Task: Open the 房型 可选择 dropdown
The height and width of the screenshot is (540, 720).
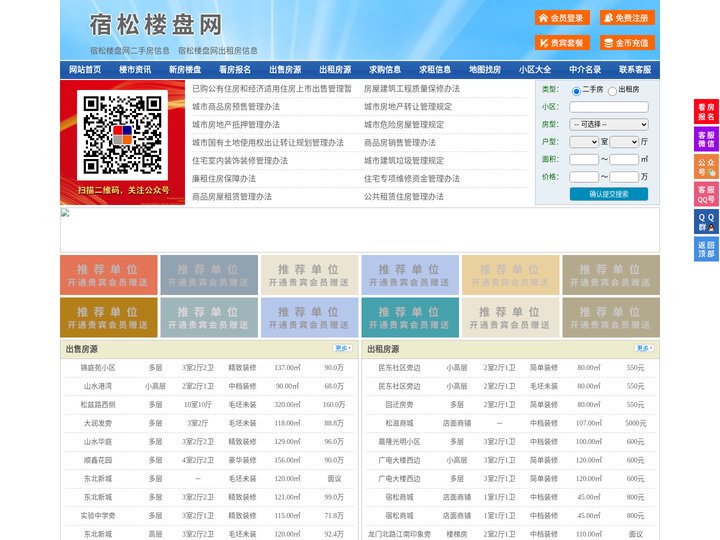Action: tap(609, 124)
